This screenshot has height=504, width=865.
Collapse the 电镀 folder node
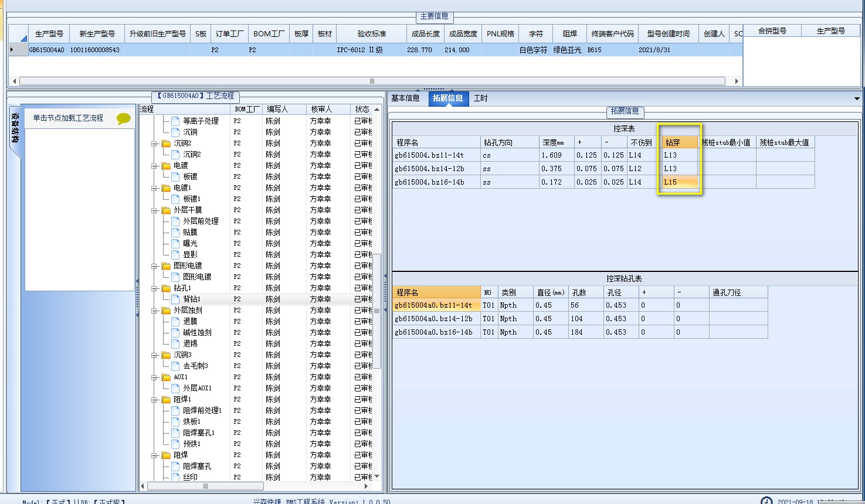point(154,165)
